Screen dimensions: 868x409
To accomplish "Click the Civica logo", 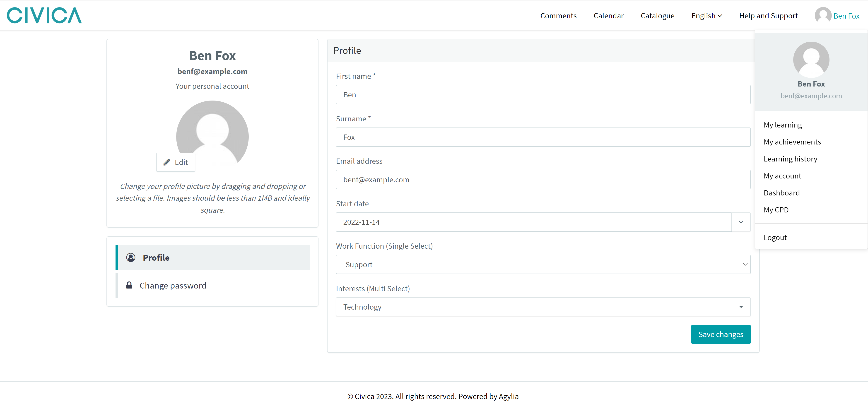I will (44, 15).
